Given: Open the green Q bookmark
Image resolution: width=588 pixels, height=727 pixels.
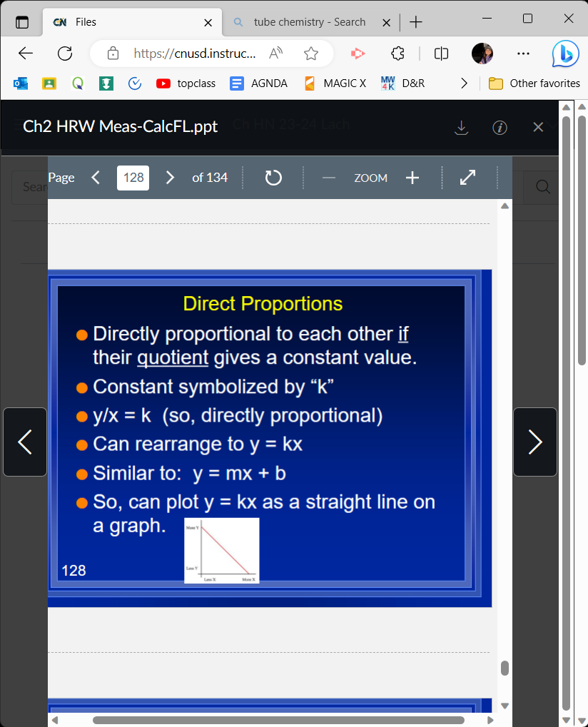Looking at the screenshot, I should point(78,83).
